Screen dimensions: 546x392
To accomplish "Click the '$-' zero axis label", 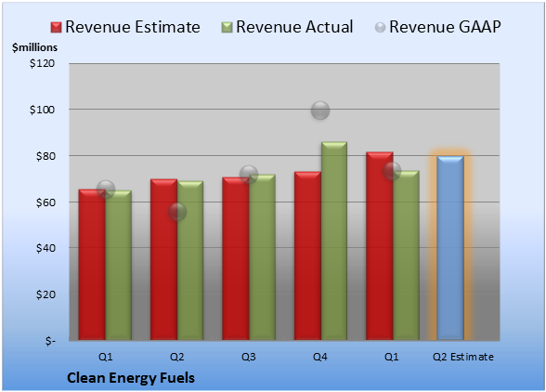I will 50,340.
